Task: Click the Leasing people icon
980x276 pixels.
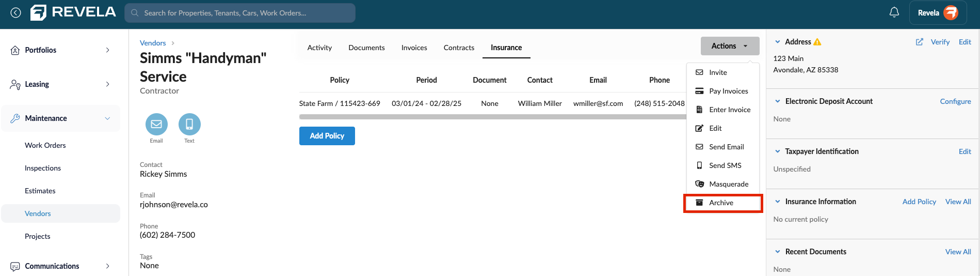Action: tap(15, 84)
